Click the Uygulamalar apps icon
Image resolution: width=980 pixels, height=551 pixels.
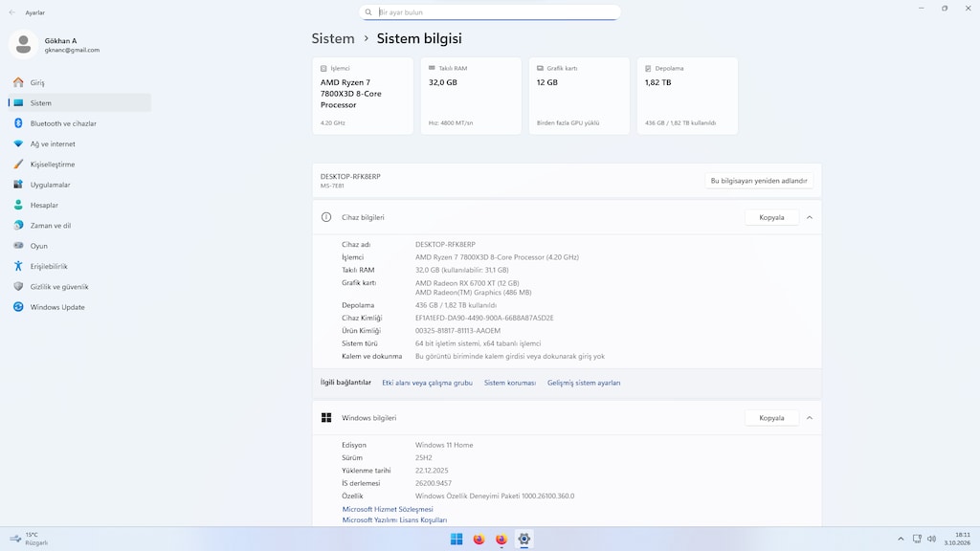click(18, 185)
